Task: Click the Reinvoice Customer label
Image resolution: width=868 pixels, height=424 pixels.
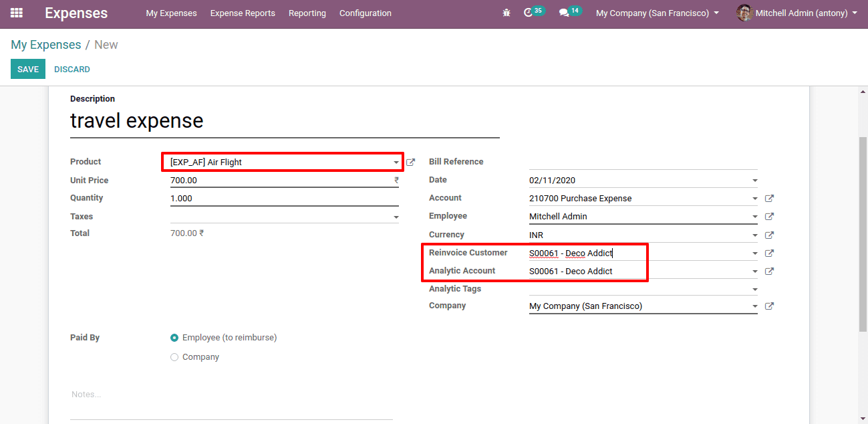Action: click(468, 253)
